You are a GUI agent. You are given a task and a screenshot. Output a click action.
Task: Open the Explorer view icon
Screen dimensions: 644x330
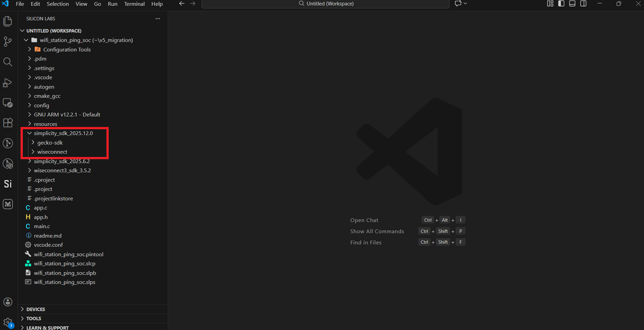pos(8,21)
